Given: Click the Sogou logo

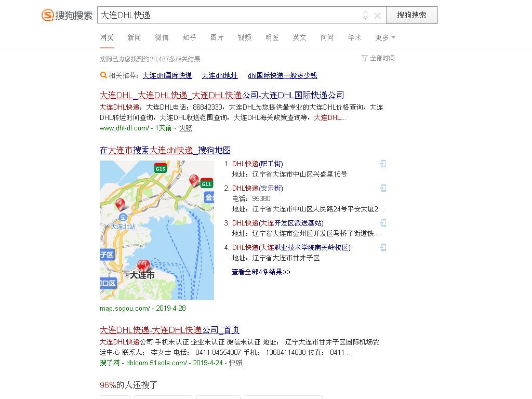Looking at the screenshot, I should pos(67,15).
